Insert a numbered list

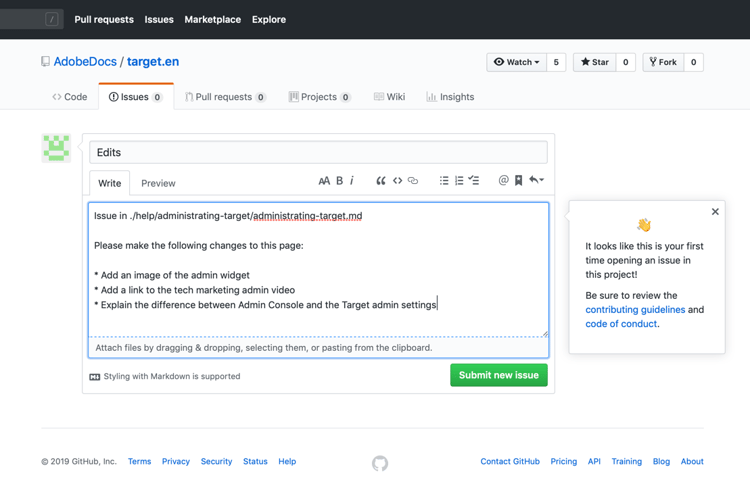(459, 181)
